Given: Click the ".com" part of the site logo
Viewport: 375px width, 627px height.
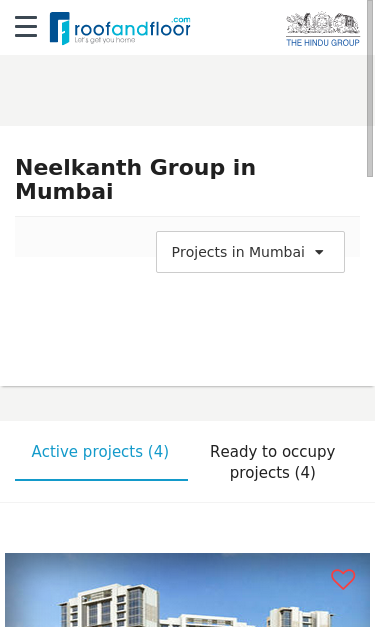Looking at the screenshot, I should click(x=181, y=20).
